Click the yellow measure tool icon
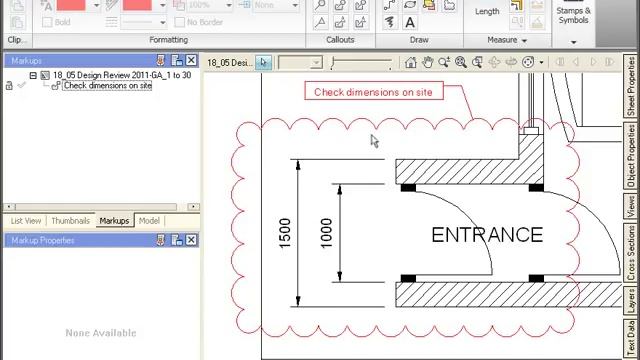This screenshot has height=360, width=640. coord(517,5)
